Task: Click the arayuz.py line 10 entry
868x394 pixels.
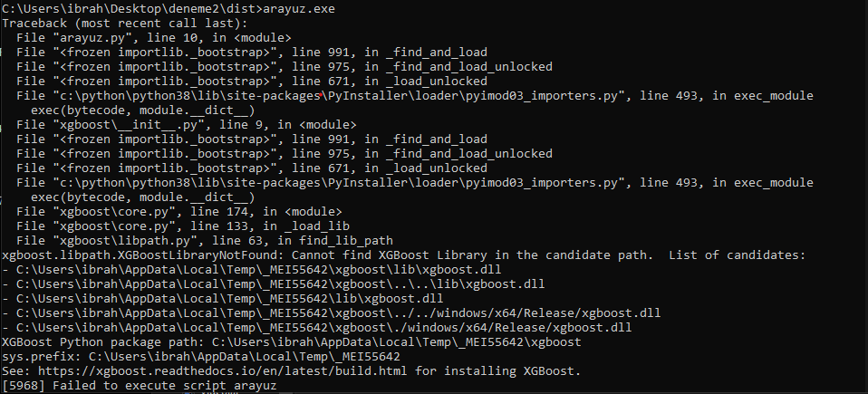Action: click(153, 38)
